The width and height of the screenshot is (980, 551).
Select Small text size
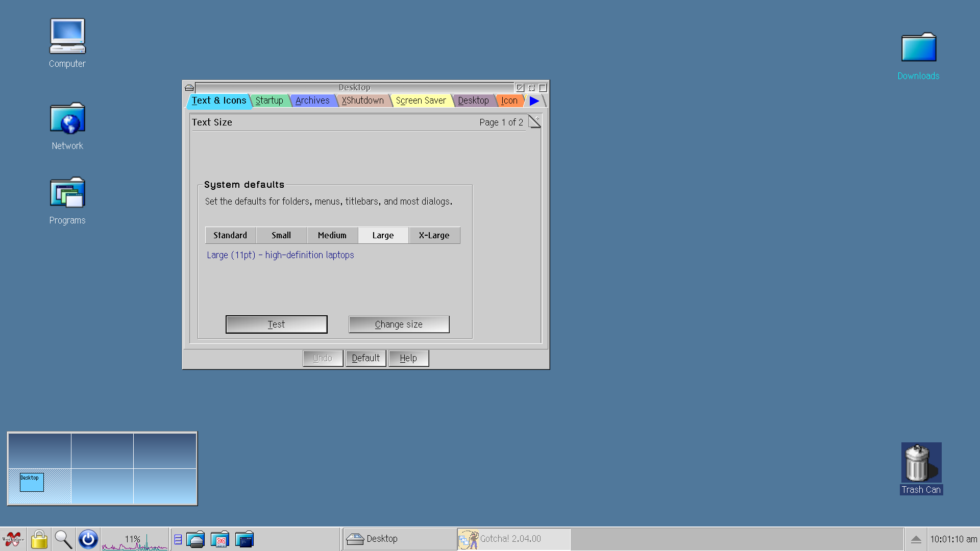(281, 235)
